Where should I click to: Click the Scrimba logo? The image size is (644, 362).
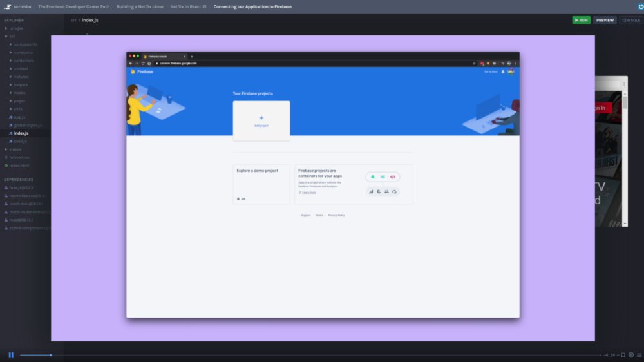17,6
